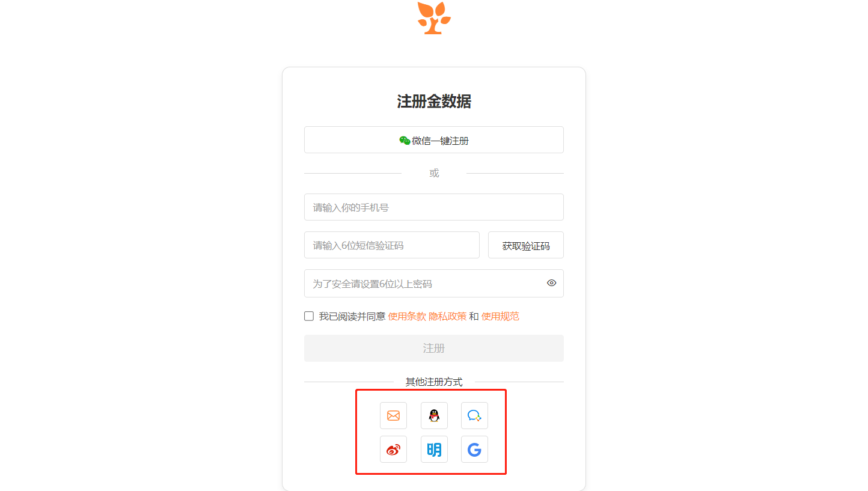868x491 pixels.
Task: Toggle password visibility with the eye icon
Action: tap(551, 283)
